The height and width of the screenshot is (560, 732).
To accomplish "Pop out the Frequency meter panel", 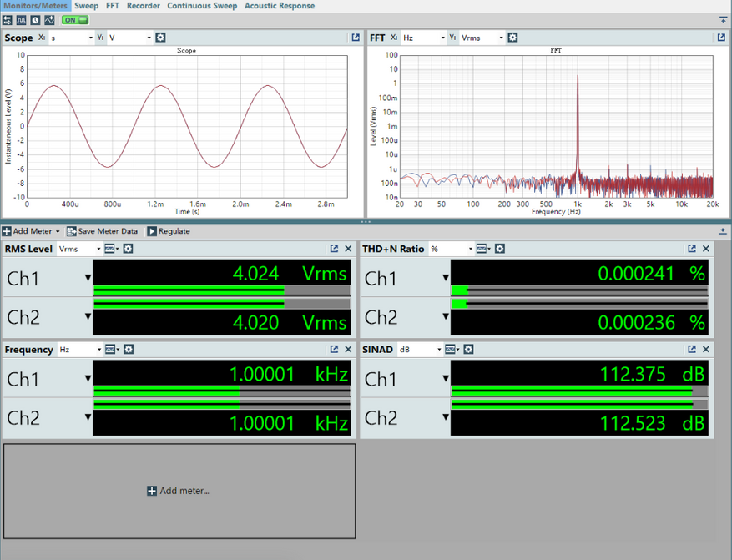I will tap(334, 350).
